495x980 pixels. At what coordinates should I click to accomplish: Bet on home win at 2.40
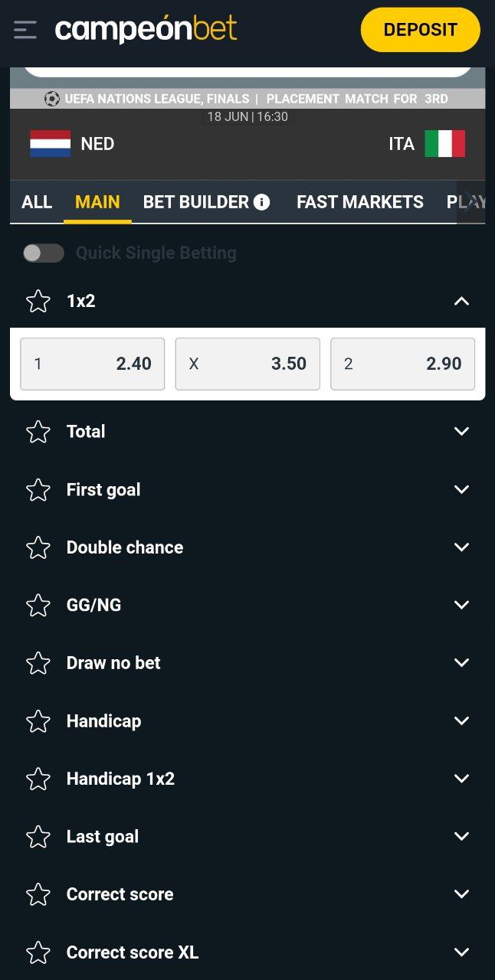tap(93, 364)
